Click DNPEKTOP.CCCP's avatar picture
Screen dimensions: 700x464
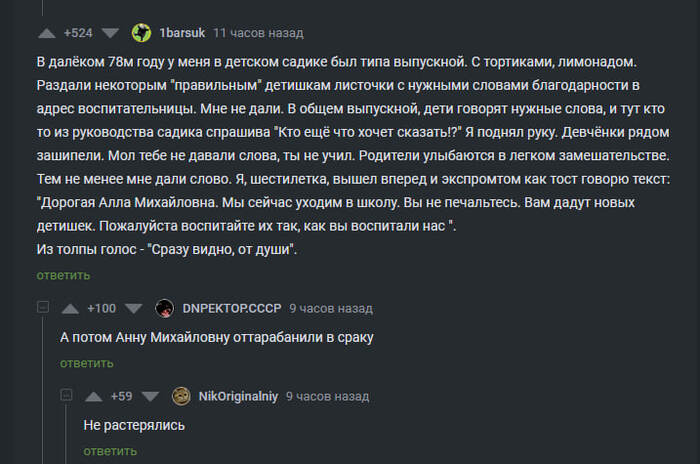point(165,308)
